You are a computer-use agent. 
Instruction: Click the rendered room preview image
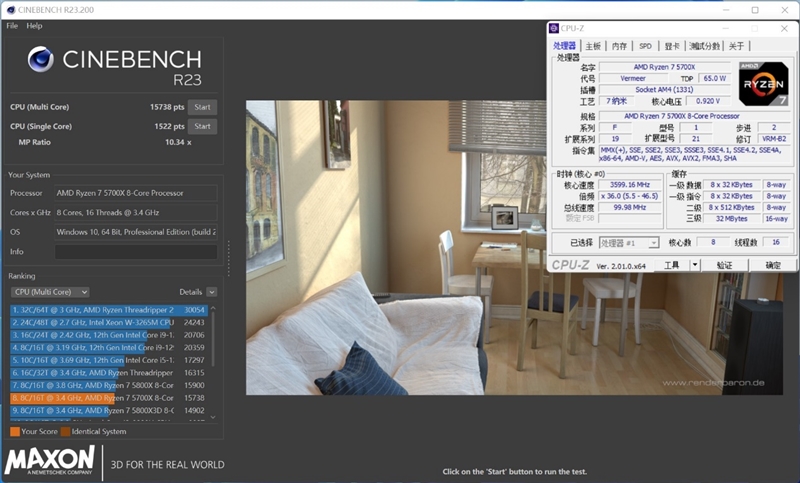(x=514, y=247)
